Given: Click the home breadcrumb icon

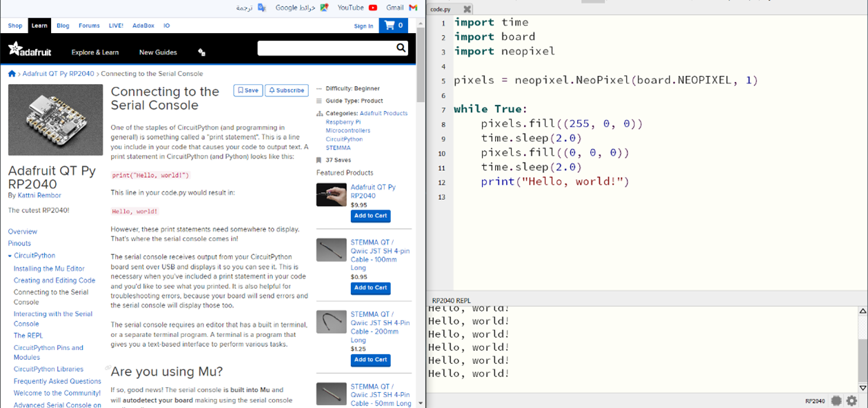Looking at the screenshot, I should 11,73.
